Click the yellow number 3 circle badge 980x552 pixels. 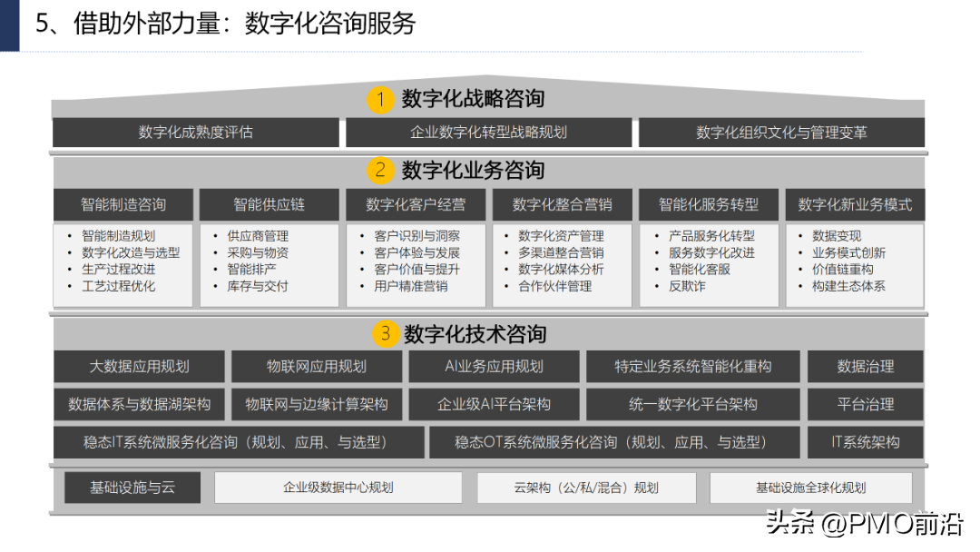coord(386,334)
